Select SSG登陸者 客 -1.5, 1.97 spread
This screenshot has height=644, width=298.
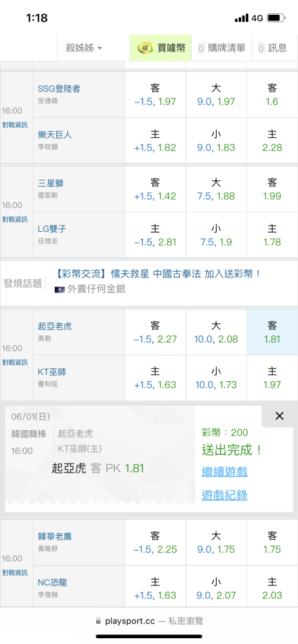[x=155, y=95]
